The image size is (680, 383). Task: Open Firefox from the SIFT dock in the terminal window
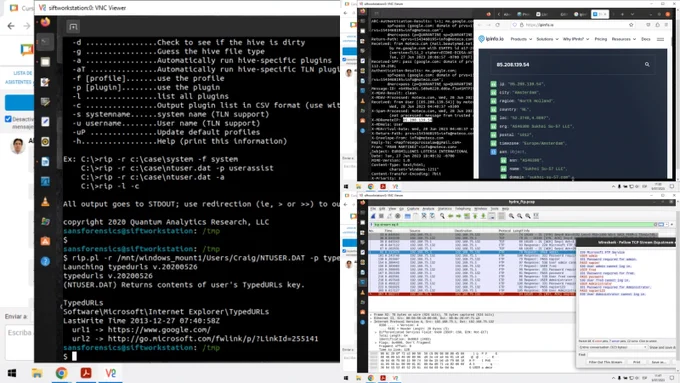(45, 22)
